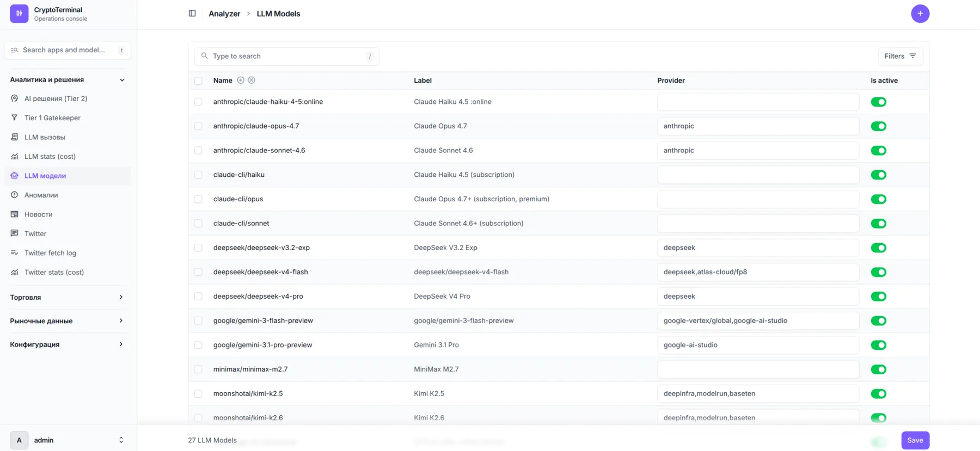The height and width of the screenshot is (451, 980).
Task: Disable the moonshotai/kimi-k2.5 active toggle
Action: coord(878,394)
